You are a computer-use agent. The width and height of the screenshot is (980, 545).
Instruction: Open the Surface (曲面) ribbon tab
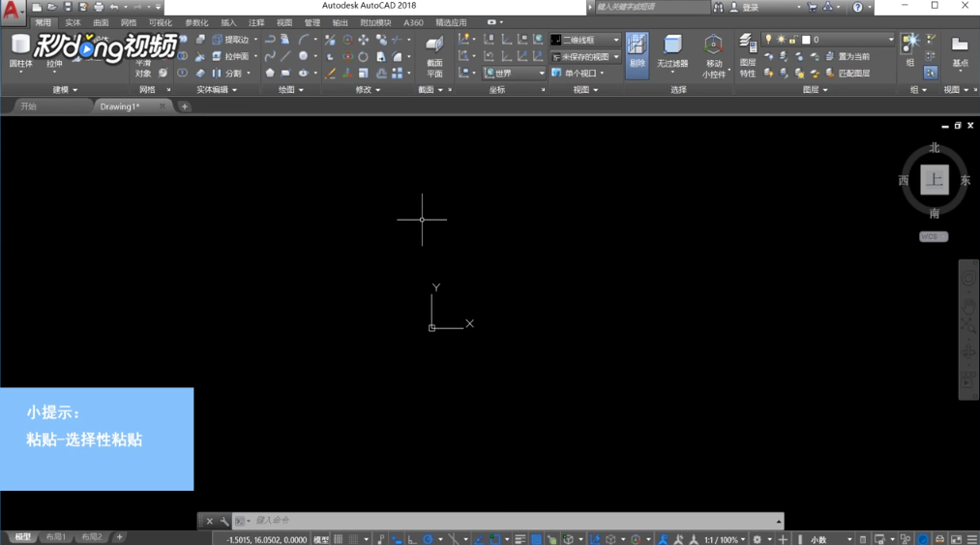[101, 22]
